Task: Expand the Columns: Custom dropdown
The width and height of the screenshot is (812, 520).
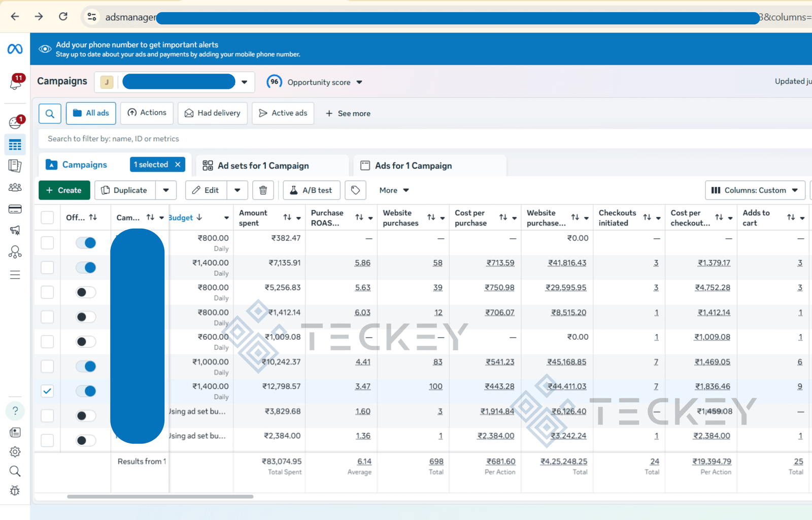Action: click(x=755, y=190)
